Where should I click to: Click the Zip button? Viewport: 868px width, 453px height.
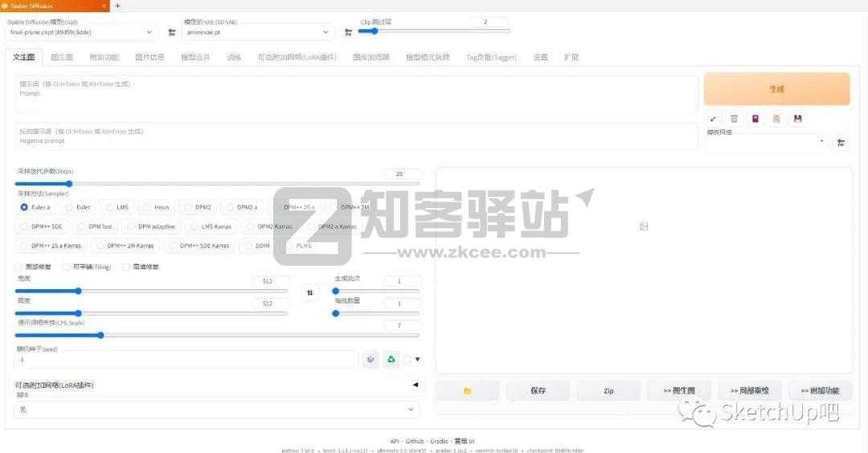pos(608,391)
